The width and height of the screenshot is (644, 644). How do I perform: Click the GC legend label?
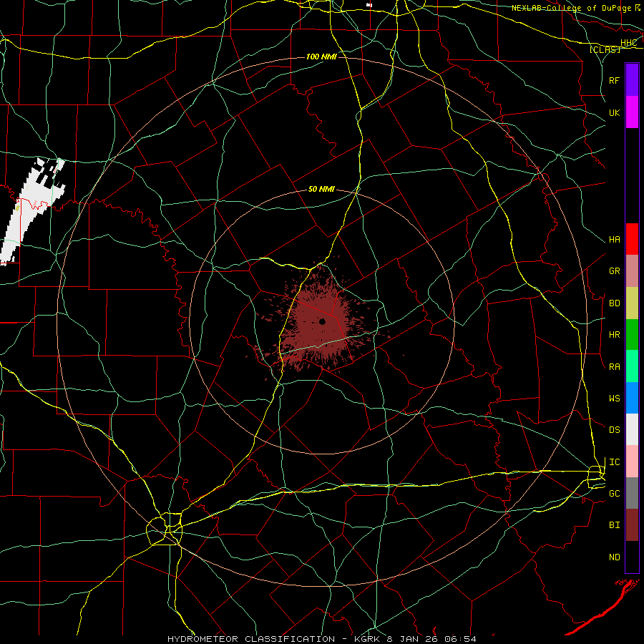(615, 494)
